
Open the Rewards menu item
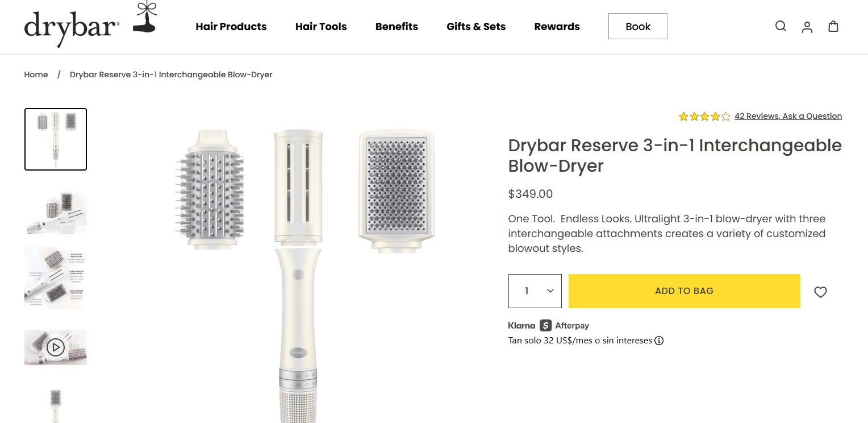(557, 26)
